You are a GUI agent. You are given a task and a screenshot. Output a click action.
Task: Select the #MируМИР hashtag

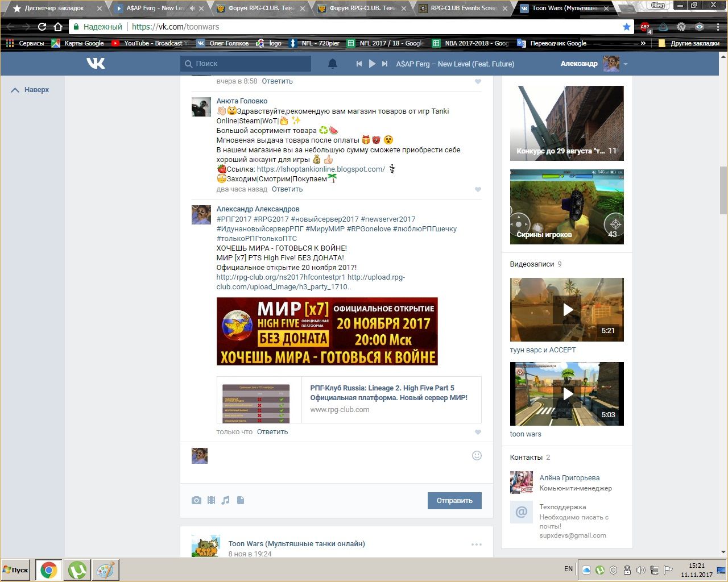[x=325, y=229]
